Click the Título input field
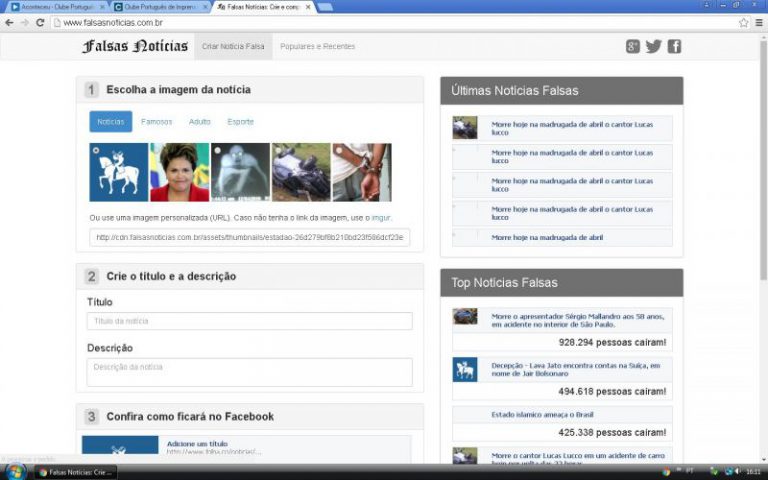This screenshot has height=480, width=768. [249, 321]
